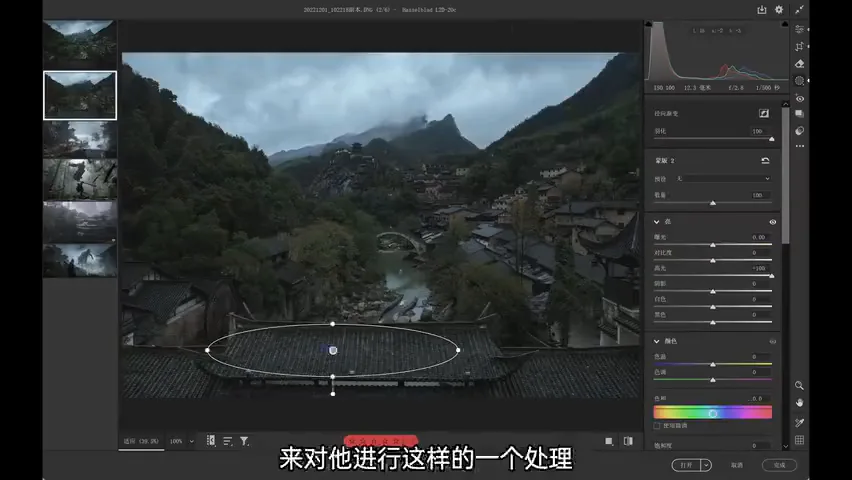Click the shadows slider handle

click(713, 292)
